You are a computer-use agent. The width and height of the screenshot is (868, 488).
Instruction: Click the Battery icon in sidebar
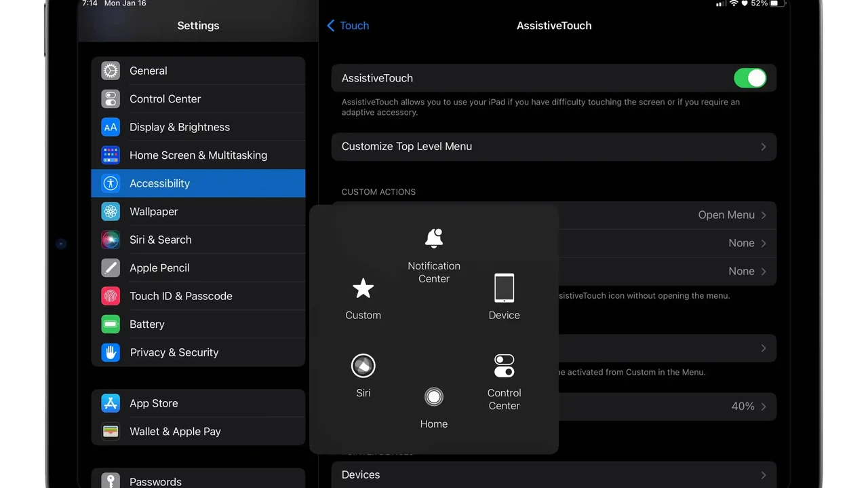click(111, 324)
